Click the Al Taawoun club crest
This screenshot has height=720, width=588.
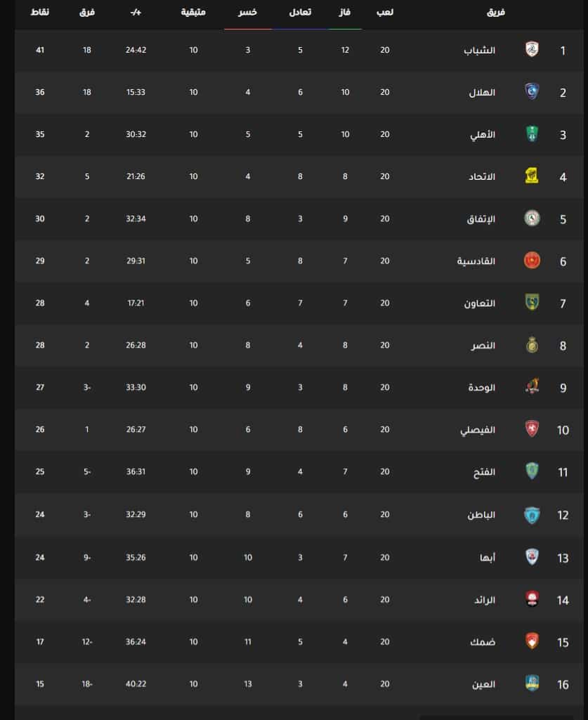[532, 303]
